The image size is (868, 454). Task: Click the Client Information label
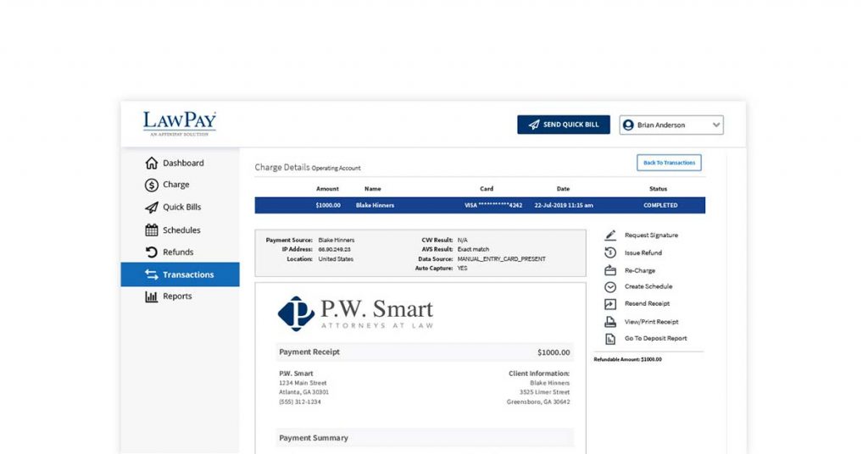539,374
